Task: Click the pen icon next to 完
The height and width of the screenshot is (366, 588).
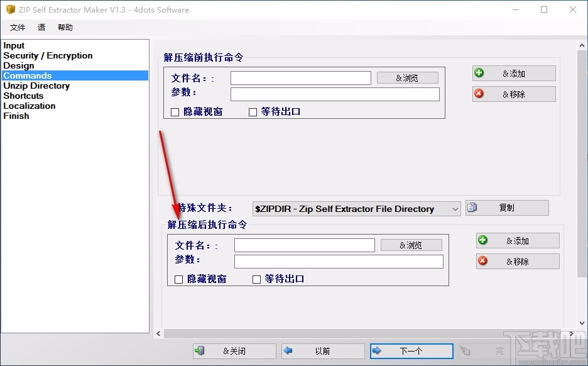Action: pos(465,351)
